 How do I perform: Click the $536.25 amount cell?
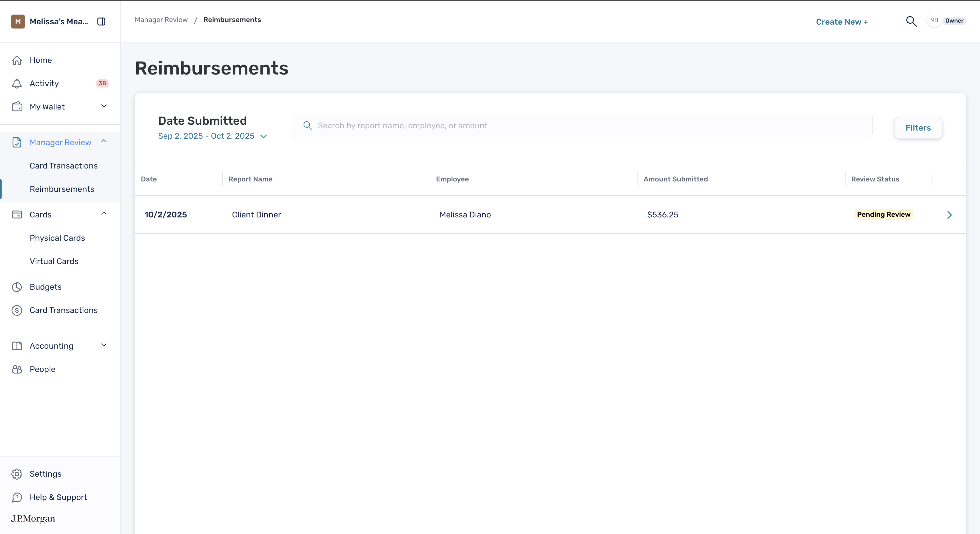(x=663, y=215)
